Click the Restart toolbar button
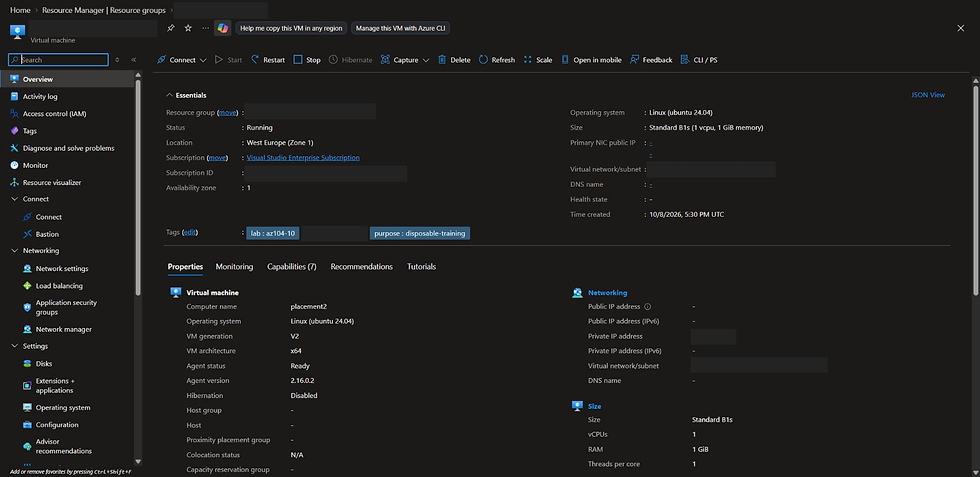This screenshot has width=980, height=477. click(x=268, y=60)
